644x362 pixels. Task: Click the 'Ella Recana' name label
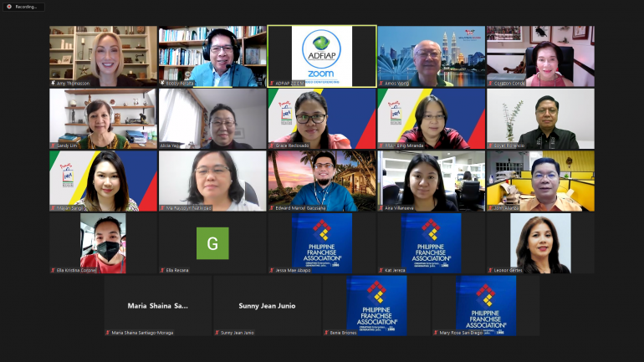(177, 271)
